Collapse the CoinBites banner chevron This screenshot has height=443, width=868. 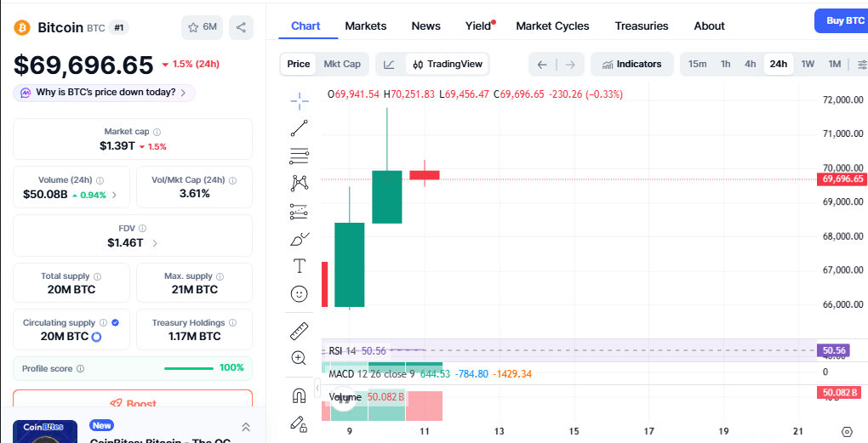coord(246,427)
